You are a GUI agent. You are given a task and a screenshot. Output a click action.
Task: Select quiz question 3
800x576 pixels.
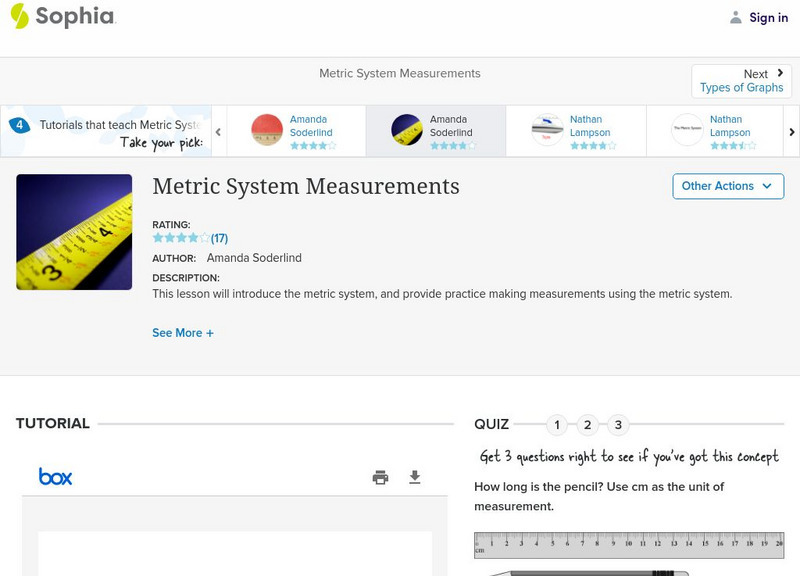pyautogui.click(x=618, y=425)
